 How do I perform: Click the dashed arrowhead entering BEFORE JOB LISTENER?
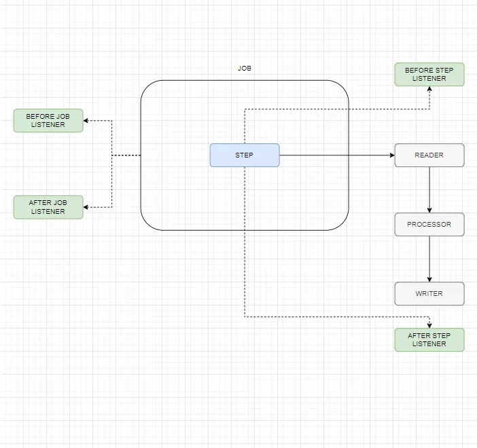click(86, 121)
